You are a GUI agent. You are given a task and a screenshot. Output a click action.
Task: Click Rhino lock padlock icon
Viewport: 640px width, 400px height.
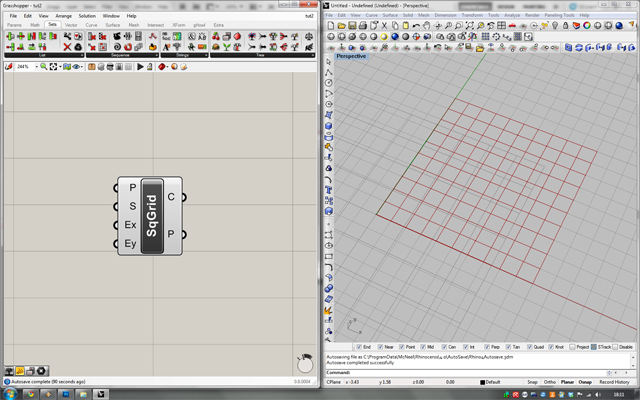(565, 25)
